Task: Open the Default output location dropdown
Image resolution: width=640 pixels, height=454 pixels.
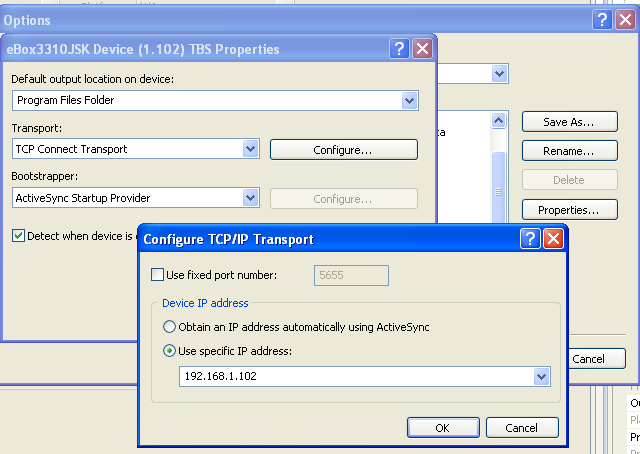Action: (x=409, y=100)
